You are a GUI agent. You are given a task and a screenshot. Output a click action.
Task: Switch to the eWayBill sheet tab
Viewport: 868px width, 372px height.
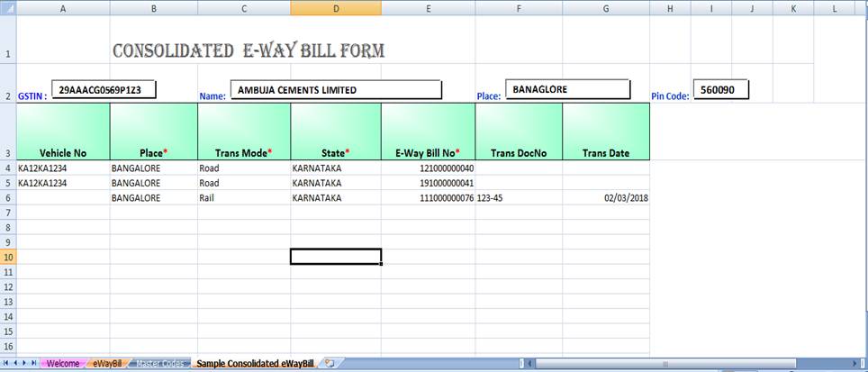pyautogui.click(x=107, y=364)
